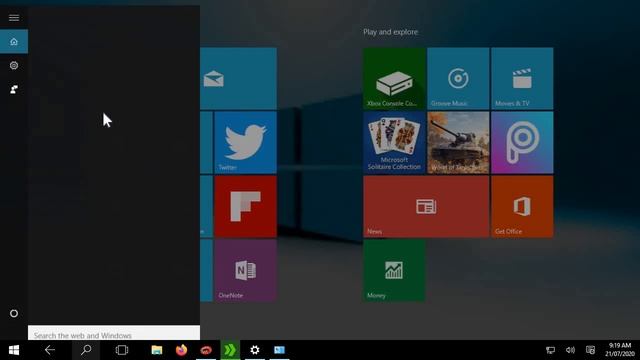This screenshot has width=640, height=360.
Task: Open the News tile
Action: [426, 207]
